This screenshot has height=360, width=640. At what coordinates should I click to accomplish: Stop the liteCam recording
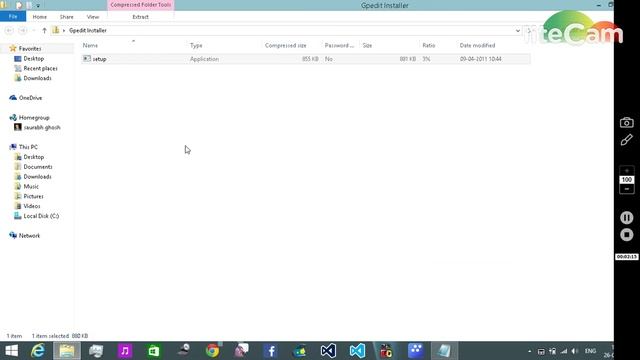tap(627, 235)
